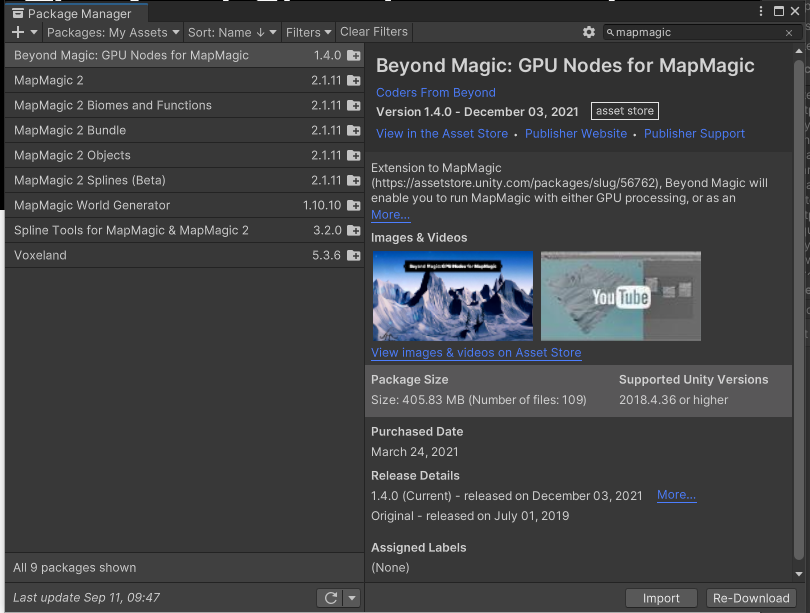The height and width of the screenshot is (613, 810).
Task: Select MapMagic 2 Biomes and Functions row
Action: [x=184, y=105]
